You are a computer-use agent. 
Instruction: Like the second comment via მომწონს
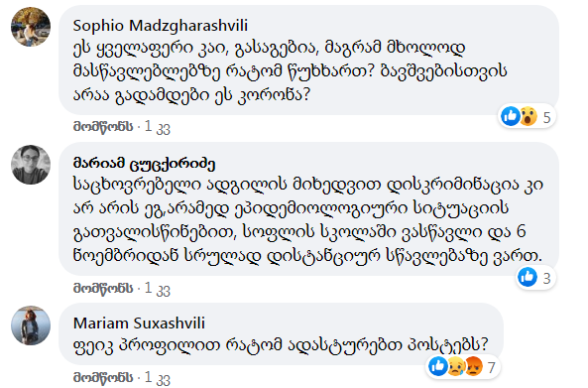pyautogui.click(x=103, y=288)
